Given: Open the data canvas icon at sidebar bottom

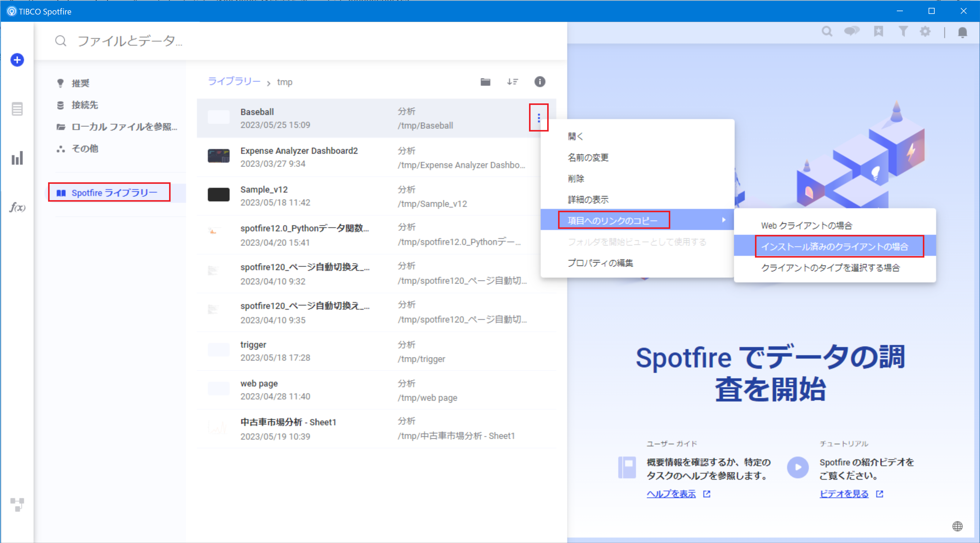Looking at the screenshot, I should (x=17, y=504).
